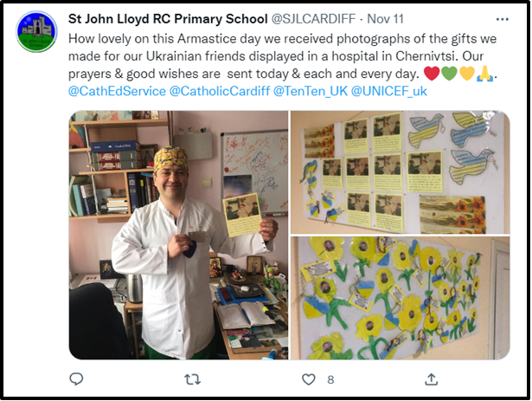The image size is (532, 401).
Task: Click the @SJLCARDIFF handle
Action: (313, 19)
